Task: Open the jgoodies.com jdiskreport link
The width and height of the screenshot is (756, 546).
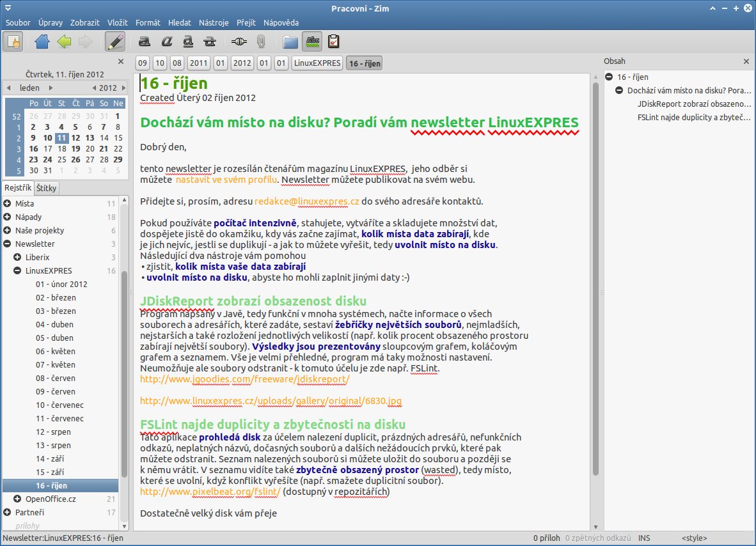Action: pos(245,379)
